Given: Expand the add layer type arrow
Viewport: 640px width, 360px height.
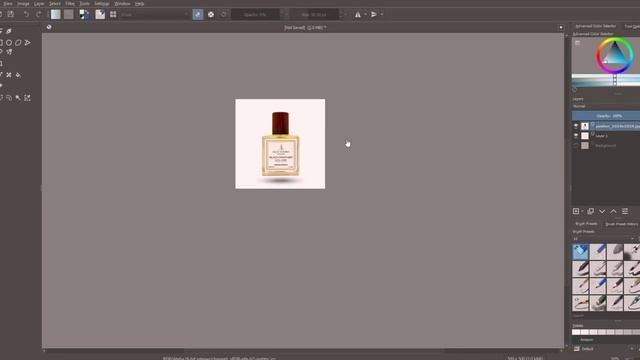Looking at the screenshot, I should click(x=582, y=211).
